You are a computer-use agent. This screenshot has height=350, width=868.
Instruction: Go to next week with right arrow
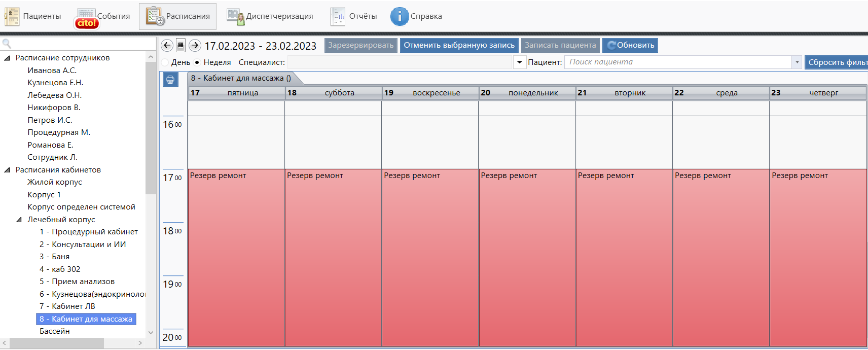tap(195, 45)
